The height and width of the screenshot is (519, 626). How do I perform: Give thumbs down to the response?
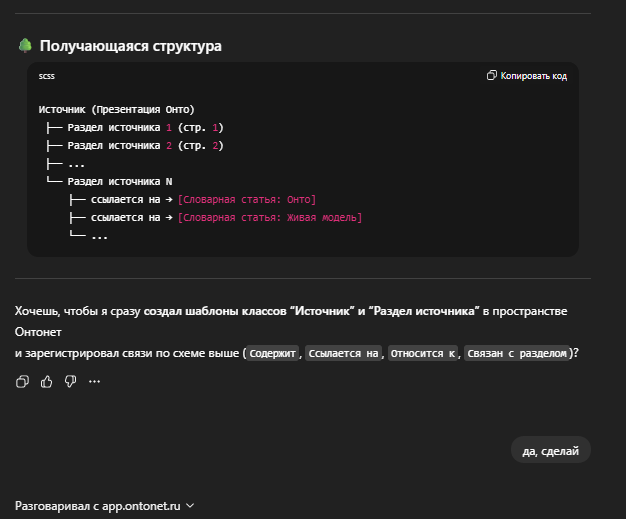tap(70, 382)
